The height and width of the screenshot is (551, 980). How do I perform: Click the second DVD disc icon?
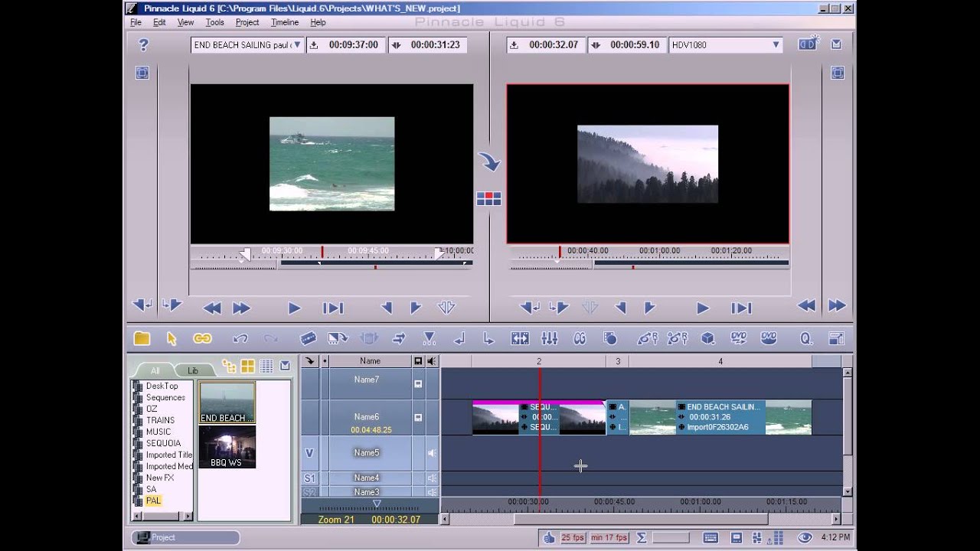pos(769,338)
